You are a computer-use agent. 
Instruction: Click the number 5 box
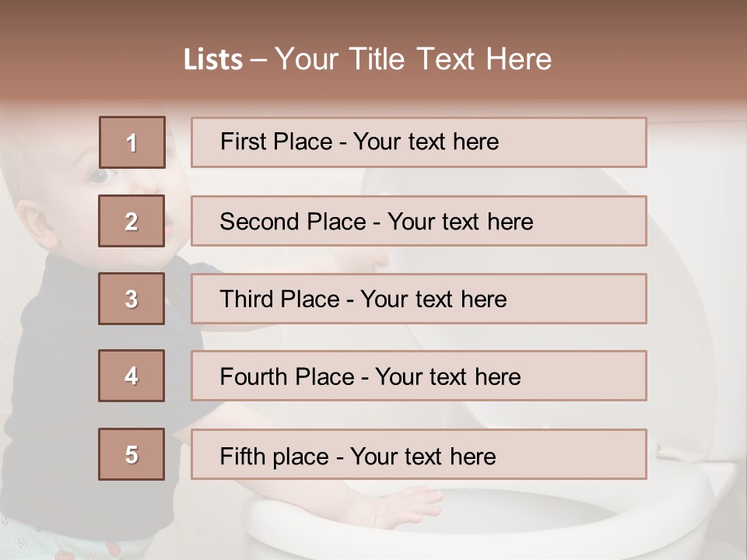pos(132,454)
